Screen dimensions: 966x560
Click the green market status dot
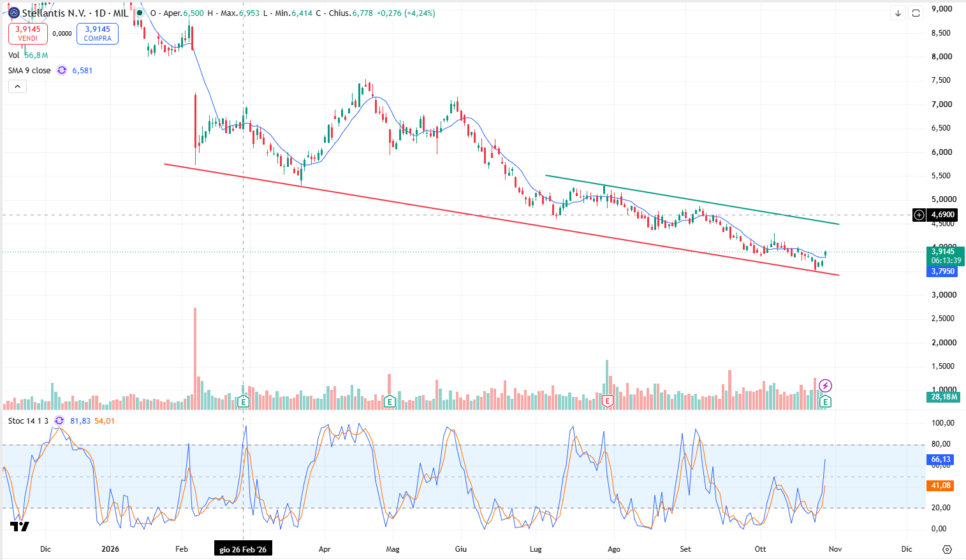140,13
